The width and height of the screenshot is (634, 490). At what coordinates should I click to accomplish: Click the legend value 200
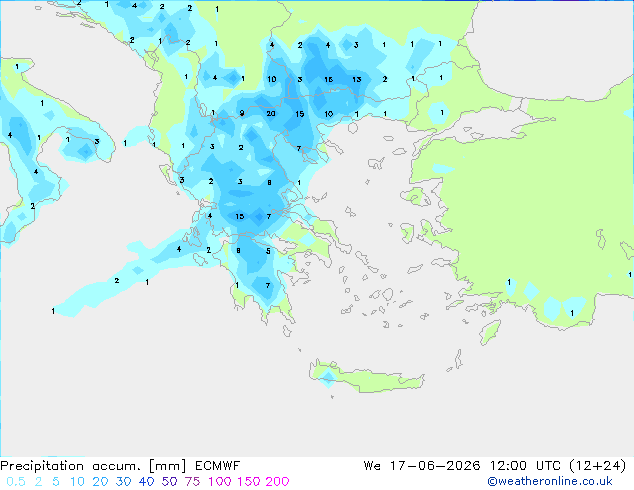click(x=277, y=482)
